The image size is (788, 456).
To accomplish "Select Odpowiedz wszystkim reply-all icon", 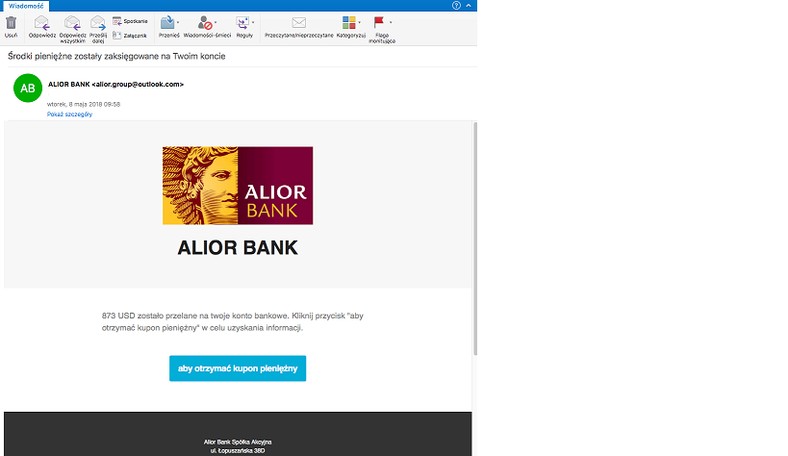I will (73, 23).
